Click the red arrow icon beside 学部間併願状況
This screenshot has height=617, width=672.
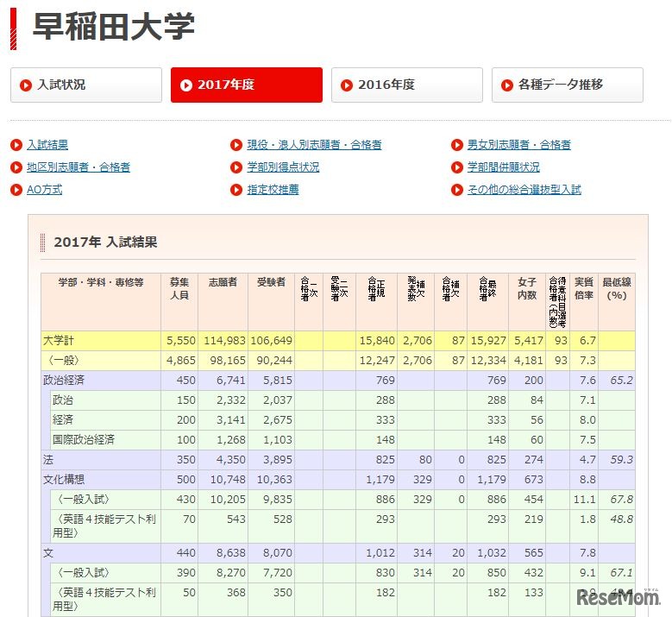tap(457, 167)
